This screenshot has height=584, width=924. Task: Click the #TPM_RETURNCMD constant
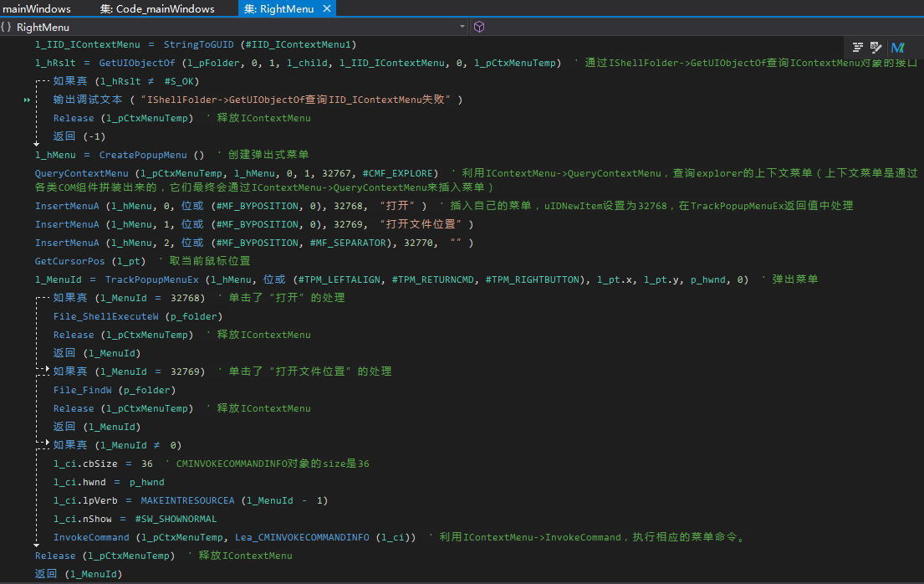(432, 279)
